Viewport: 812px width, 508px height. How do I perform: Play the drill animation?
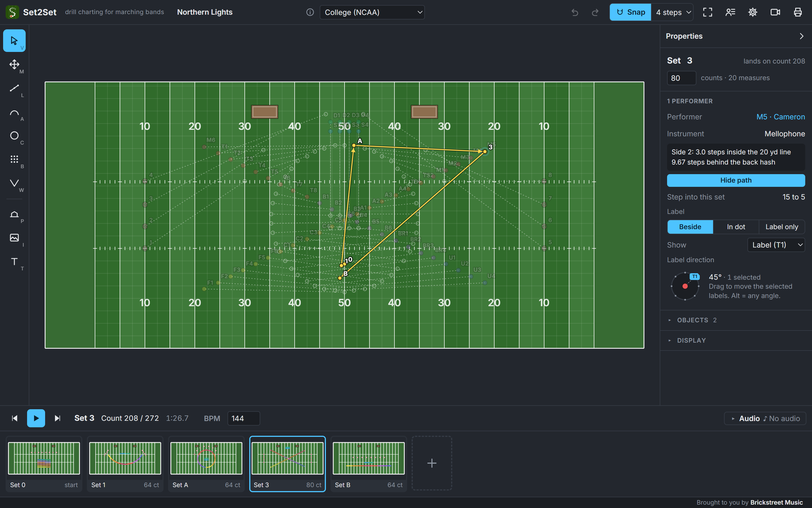(36, 418)
